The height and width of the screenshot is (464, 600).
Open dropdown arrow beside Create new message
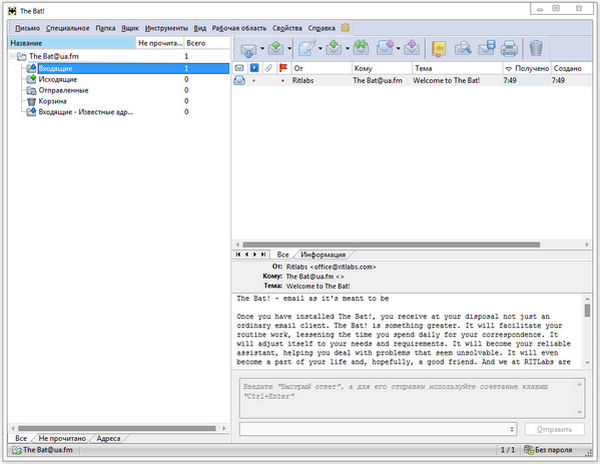pyautogui.click(x=320, y=49)
